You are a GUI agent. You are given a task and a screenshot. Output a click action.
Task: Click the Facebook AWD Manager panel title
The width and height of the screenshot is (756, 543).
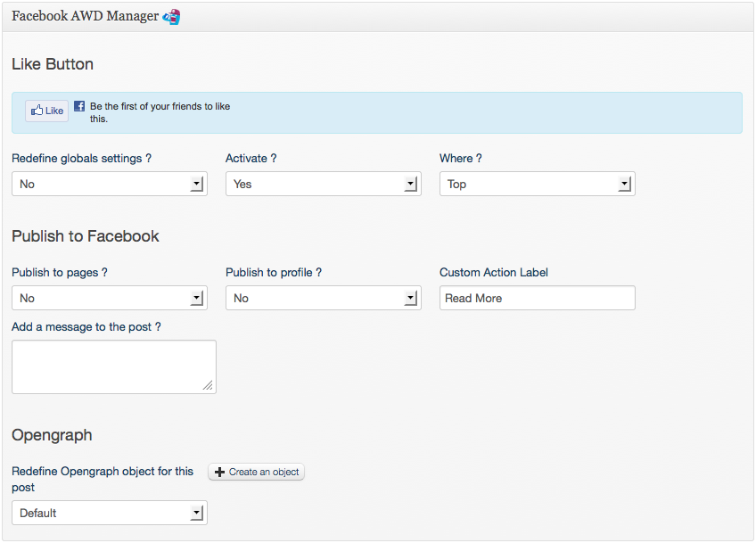(x=85, y=17)
